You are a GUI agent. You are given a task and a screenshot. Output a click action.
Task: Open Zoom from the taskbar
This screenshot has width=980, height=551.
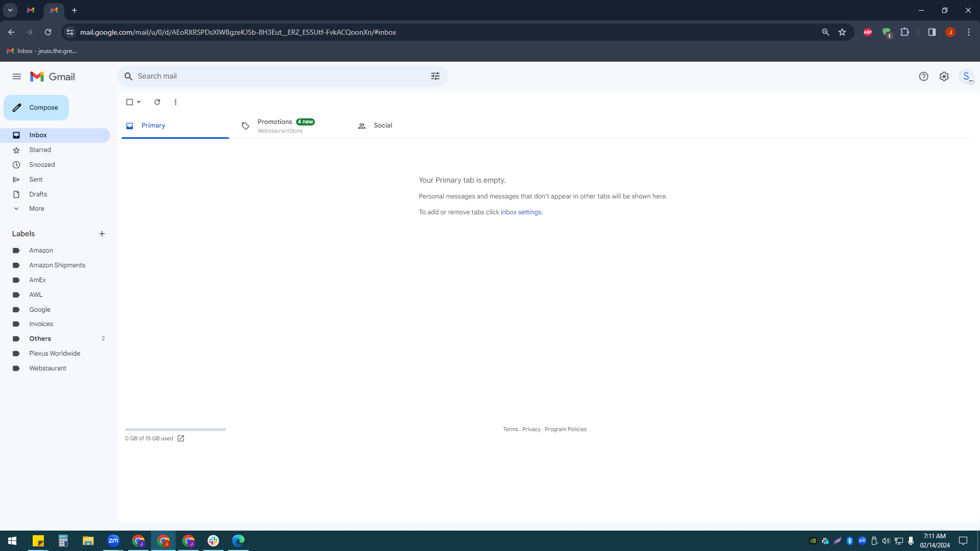point(113,540)
